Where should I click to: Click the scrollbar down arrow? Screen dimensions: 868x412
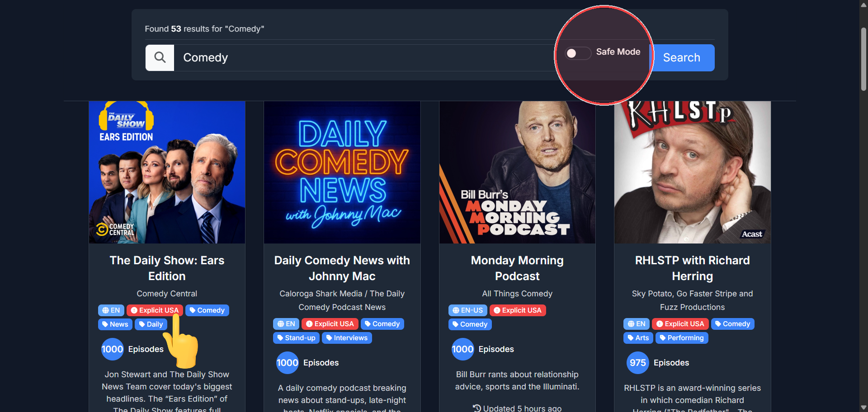[863, 407]
